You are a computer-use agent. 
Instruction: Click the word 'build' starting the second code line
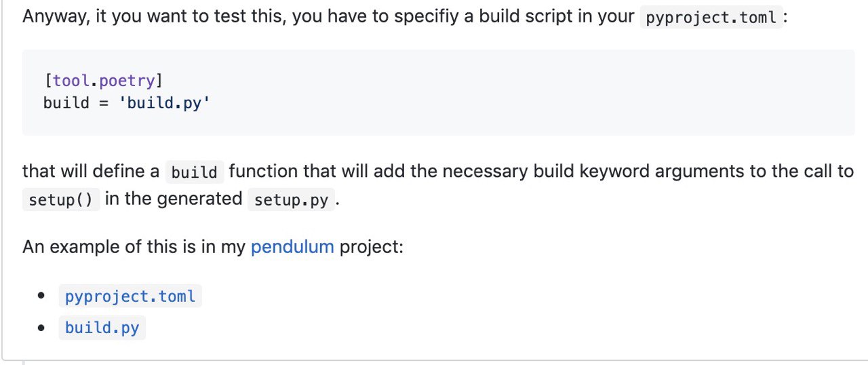tap(66, 103)
